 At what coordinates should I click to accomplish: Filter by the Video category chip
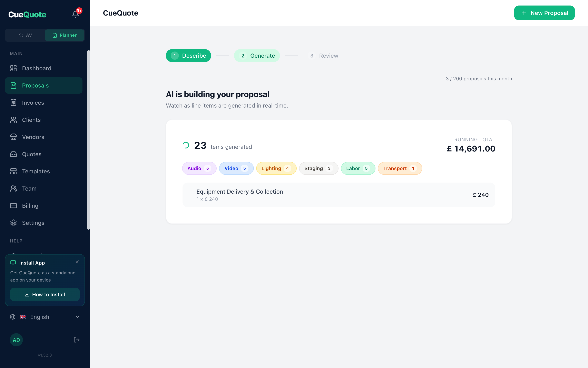click(236, 168)
